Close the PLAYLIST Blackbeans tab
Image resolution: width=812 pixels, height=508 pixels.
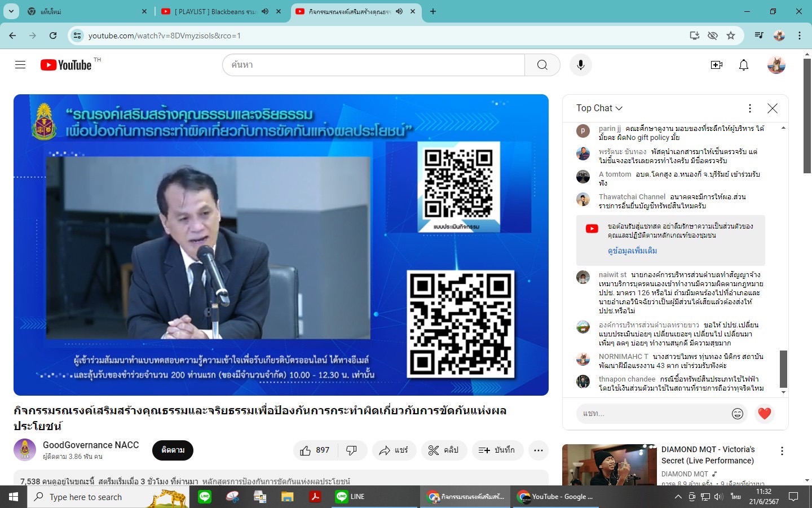click(279, 11)
